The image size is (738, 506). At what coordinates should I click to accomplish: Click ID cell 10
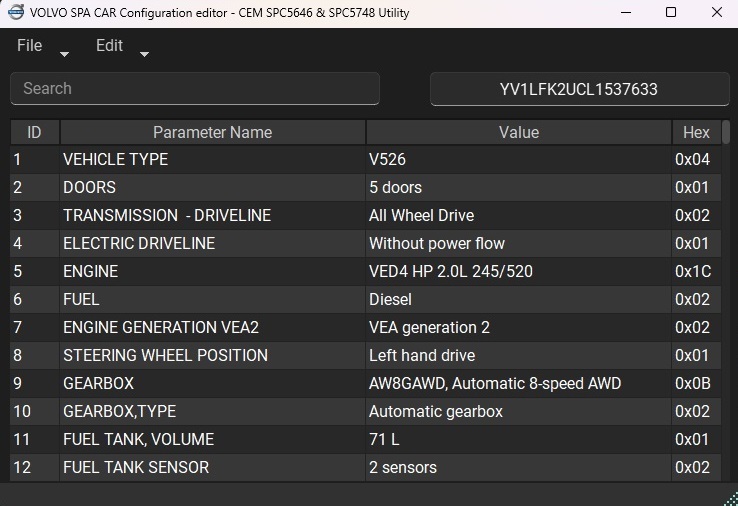(34, 411)
